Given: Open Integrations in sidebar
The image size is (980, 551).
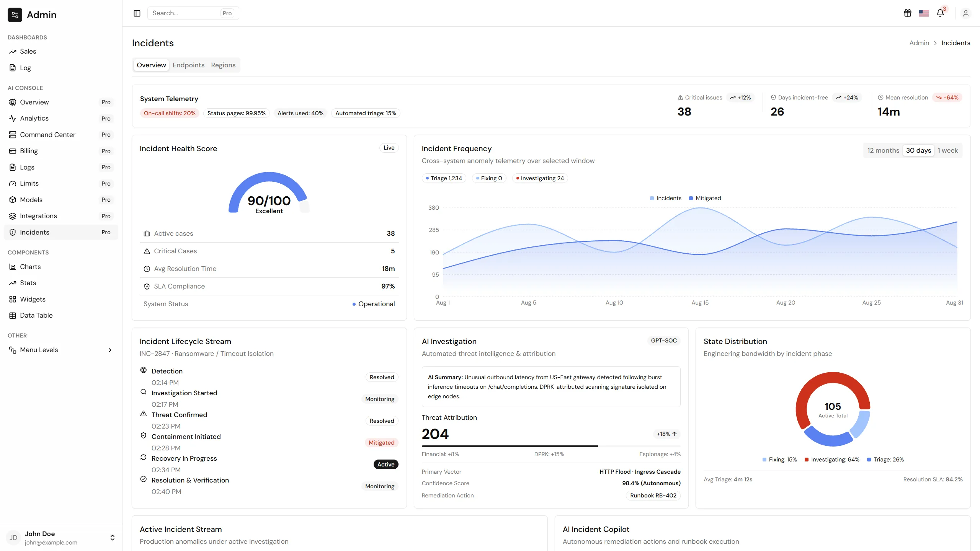Looking at the screenshot, I should tap(61, 216).
